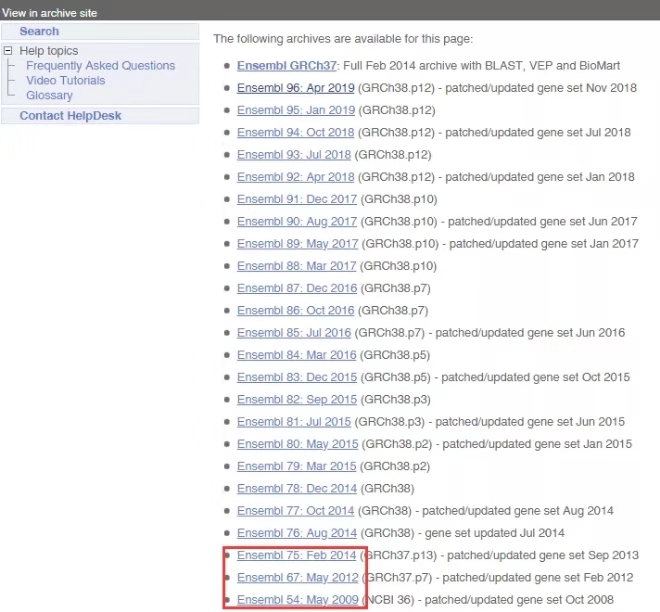Viewport: 660px width, 612px height.
Task: Open Ensembl 92: Apr 2018 archive
Action: [295, 177]
